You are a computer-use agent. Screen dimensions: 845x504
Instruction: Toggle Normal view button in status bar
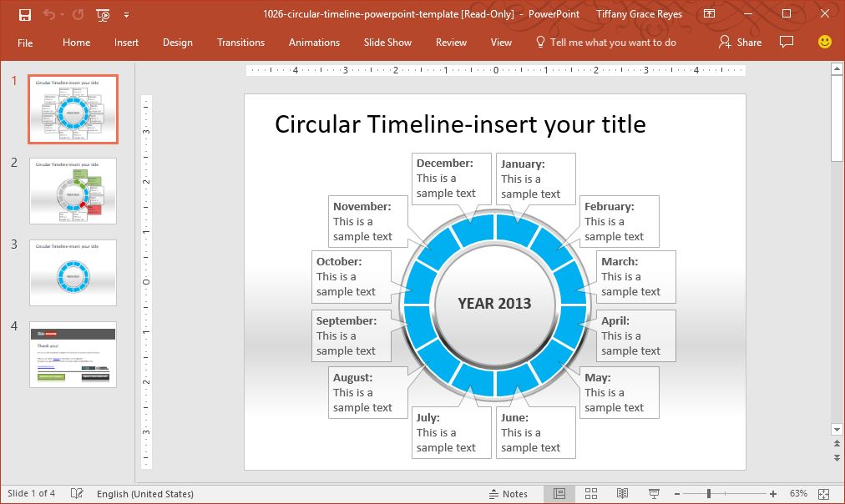[559, 494]
